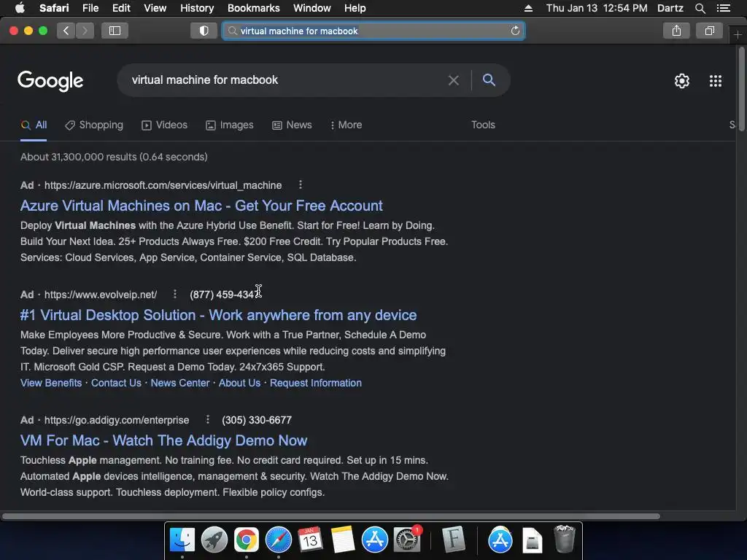Open the Edit menu
Viewport: 747px width, 560px height.
click(x=121, y=8)
